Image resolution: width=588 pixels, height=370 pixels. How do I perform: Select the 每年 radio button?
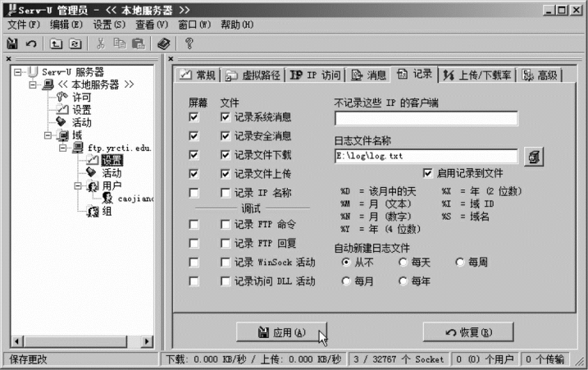(403, 281)
